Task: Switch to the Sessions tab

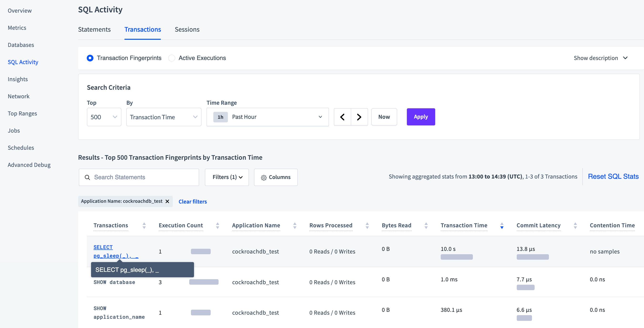Action: [187, 29]
